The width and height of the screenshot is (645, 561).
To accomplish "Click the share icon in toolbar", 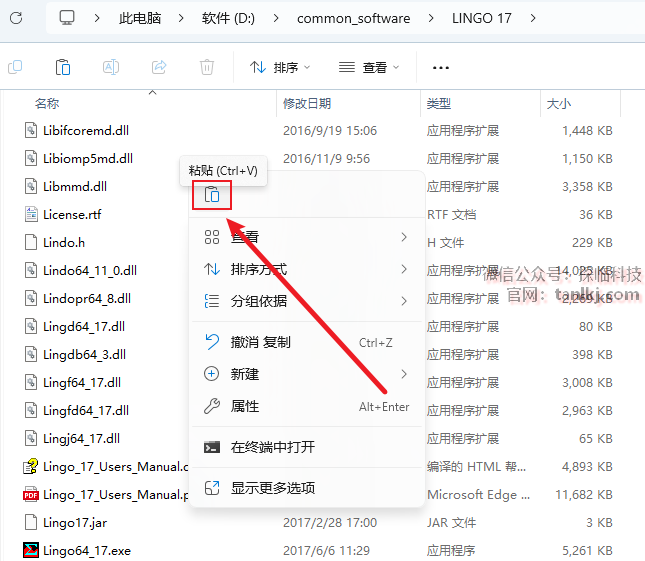I will point(159,67).
